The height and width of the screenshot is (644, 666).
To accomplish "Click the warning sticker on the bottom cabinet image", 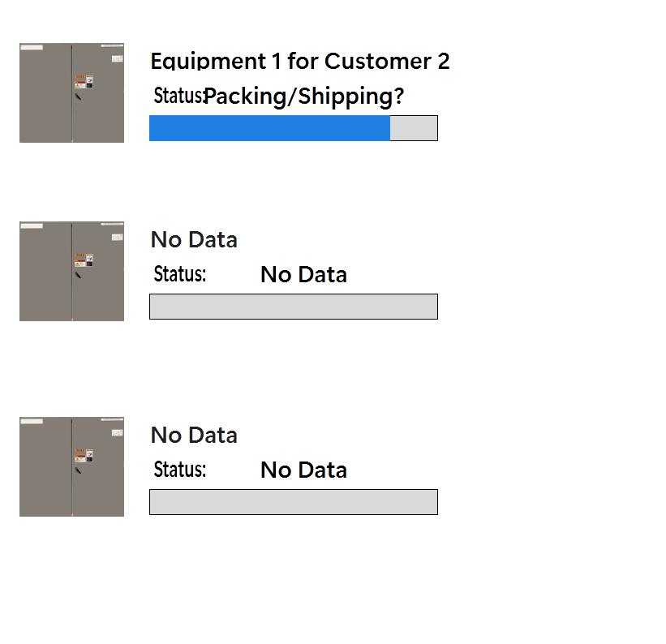I will coord(84,456).
